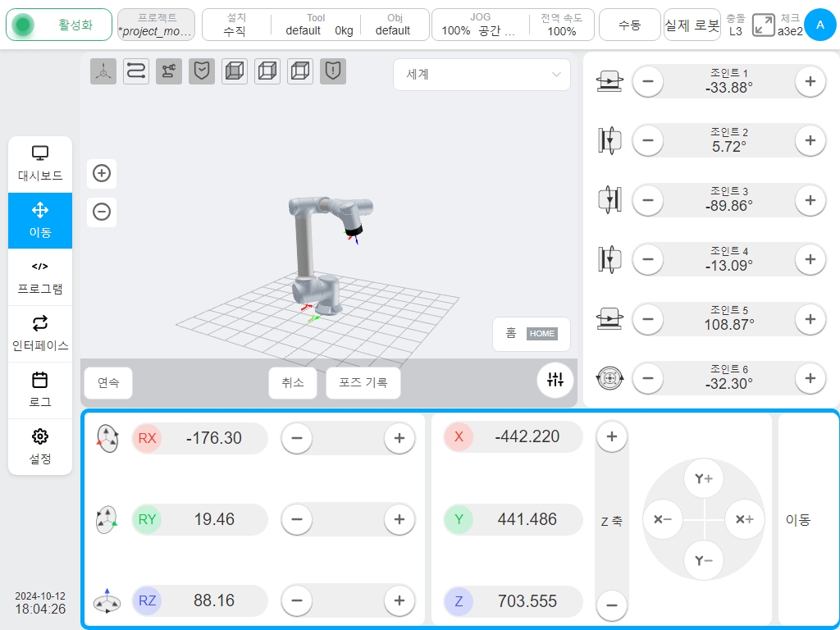
Task: Open the 전역 속도 100% setting
Action: (561, 25)
